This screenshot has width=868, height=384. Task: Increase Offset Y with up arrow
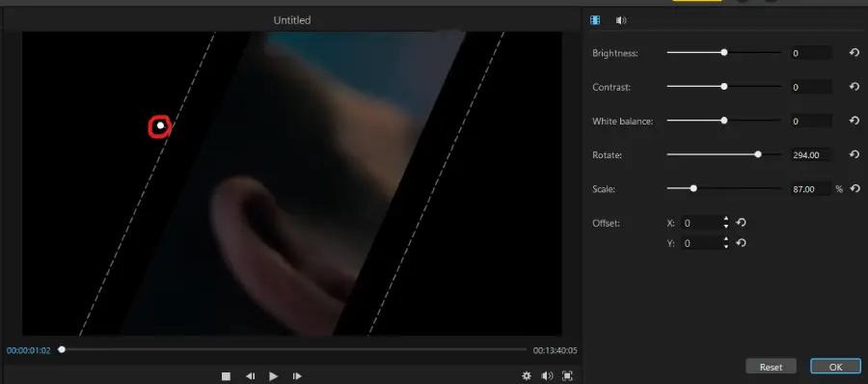[725, 240]
